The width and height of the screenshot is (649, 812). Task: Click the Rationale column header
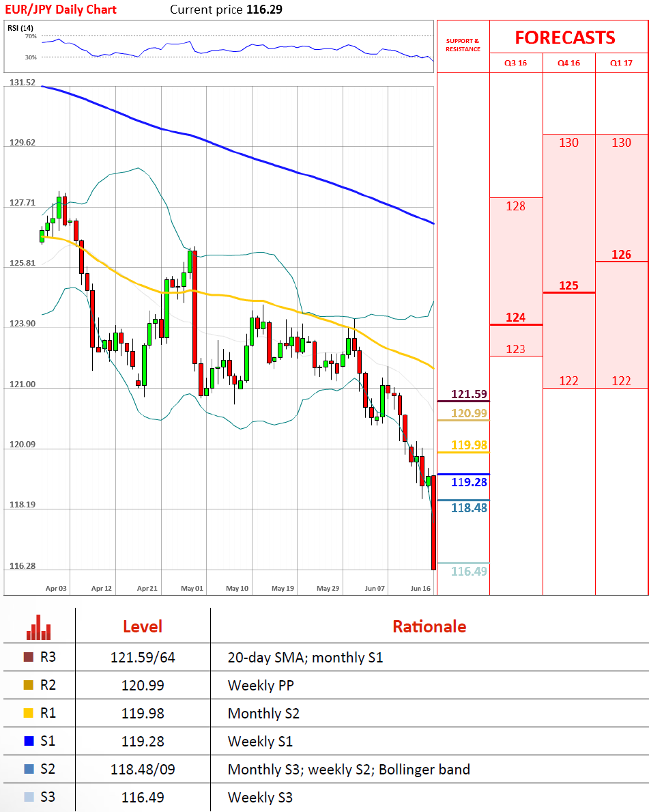click(429, 627)
